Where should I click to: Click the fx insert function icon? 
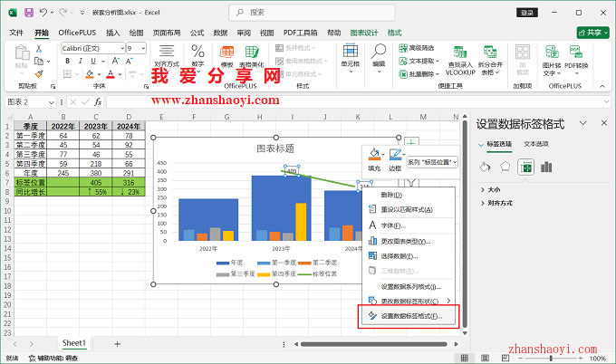(x=98, y=102)
